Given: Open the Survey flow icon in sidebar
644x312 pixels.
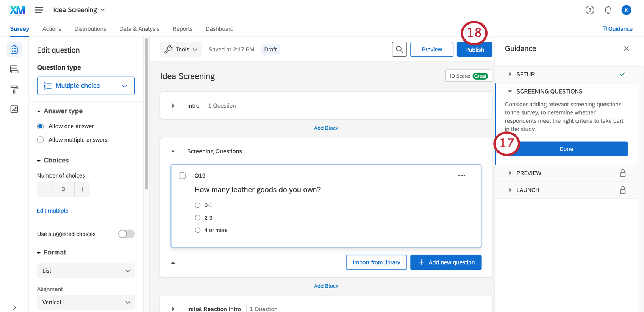Looking at the screenshot, I should coord(14,69).
